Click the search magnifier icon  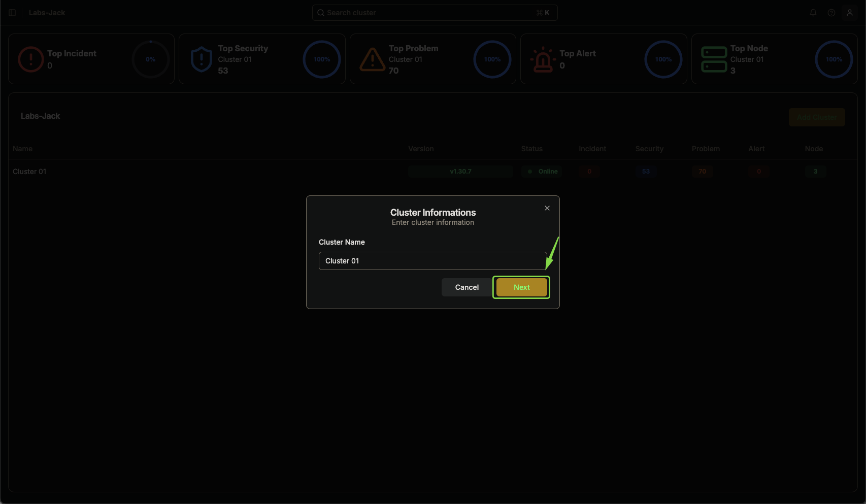coord(321,13)
